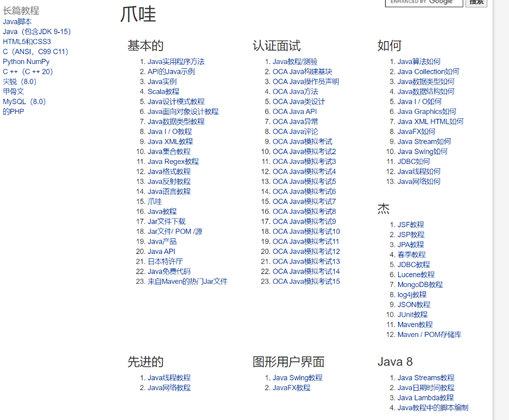
Task: Open Maven / POM存储库 link
Action: pos(430,335)
